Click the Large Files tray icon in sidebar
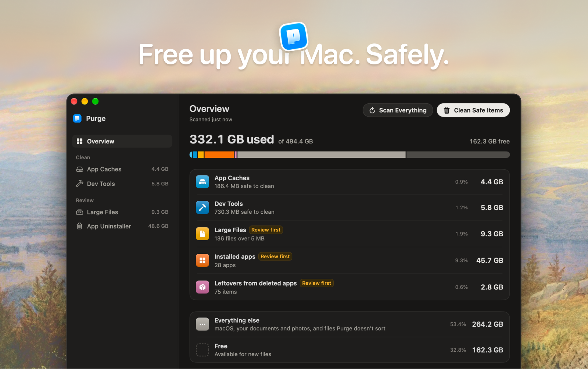The height and width of the screenshot is (369, 588). pos(79,212)
